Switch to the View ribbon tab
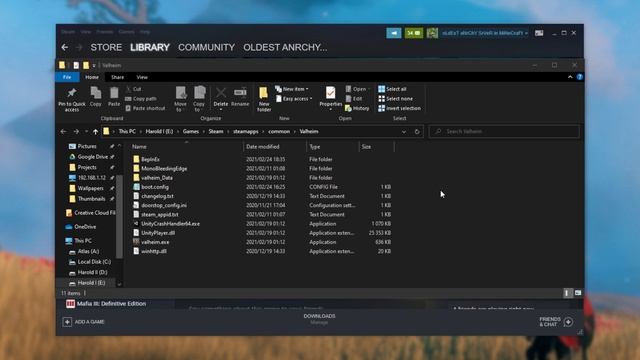The image size is (640, 360). 142,77
